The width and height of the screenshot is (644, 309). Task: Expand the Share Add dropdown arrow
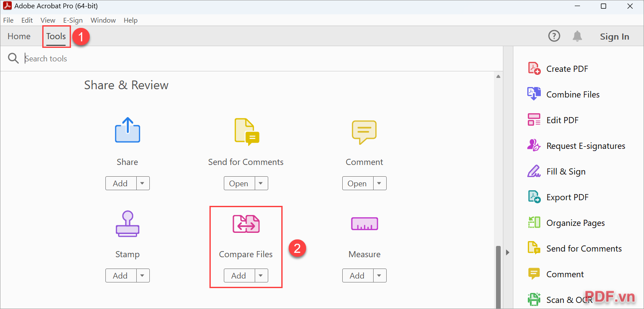pyautogui.click(x=143, y=183)
